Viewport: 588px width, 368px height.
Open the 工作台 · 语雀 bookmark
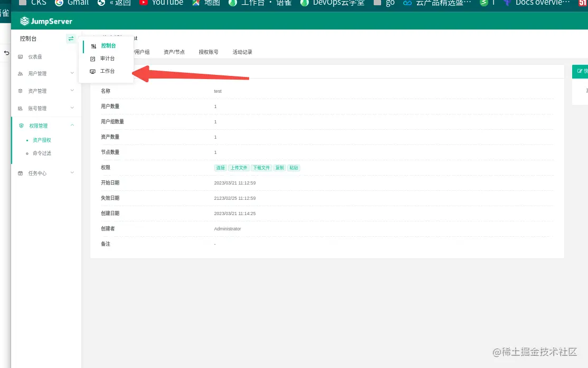(x=260, y=3)
